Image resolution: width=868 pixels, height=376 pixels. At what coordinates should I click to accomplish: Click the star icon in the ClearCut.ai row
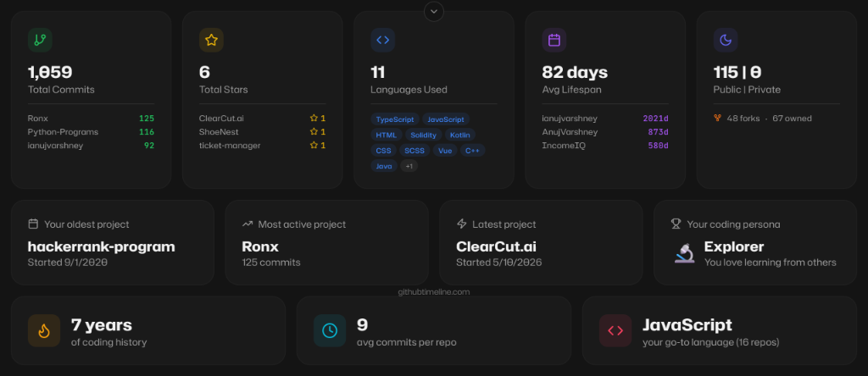coord(314,119)
